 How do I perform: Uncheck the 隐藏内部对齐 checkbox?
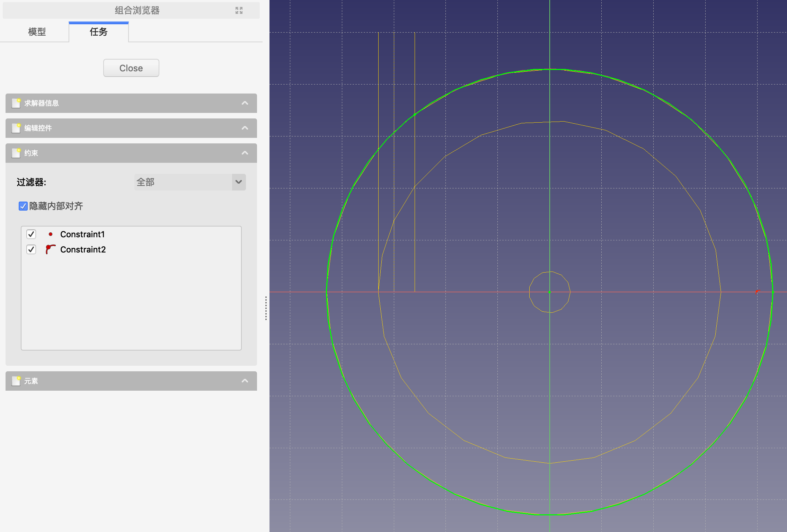click(x=23, y=206)
